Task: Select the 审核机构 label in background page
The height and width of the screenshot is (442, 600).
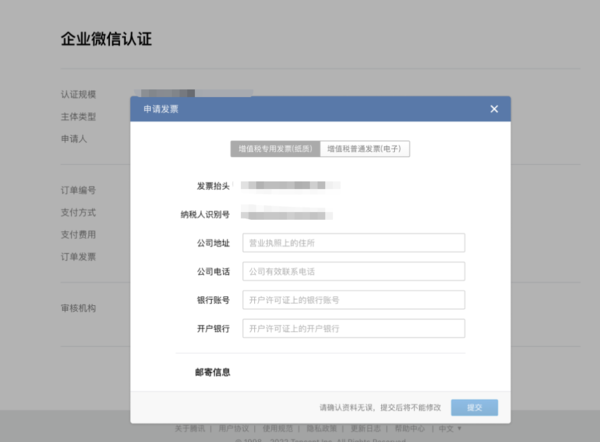Action: click(x=78, y=308)
